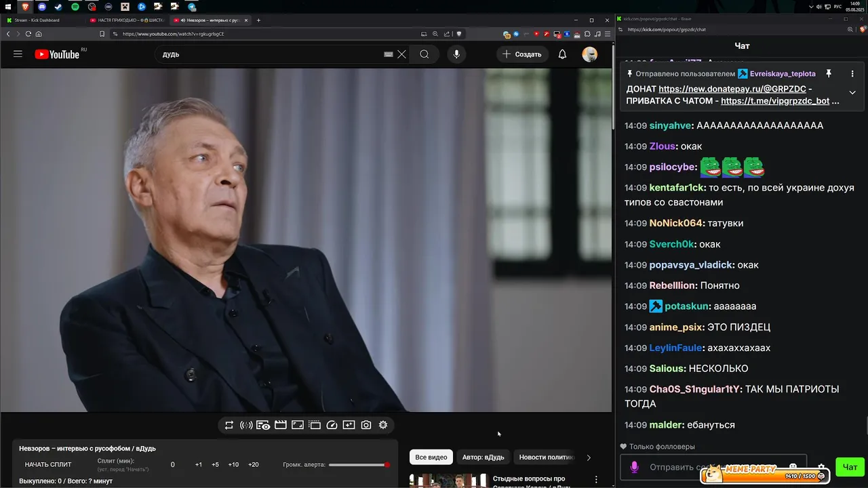Add +10 minutes to the split
The width and height of the screenshot is (868, 488).
(233, 464)
